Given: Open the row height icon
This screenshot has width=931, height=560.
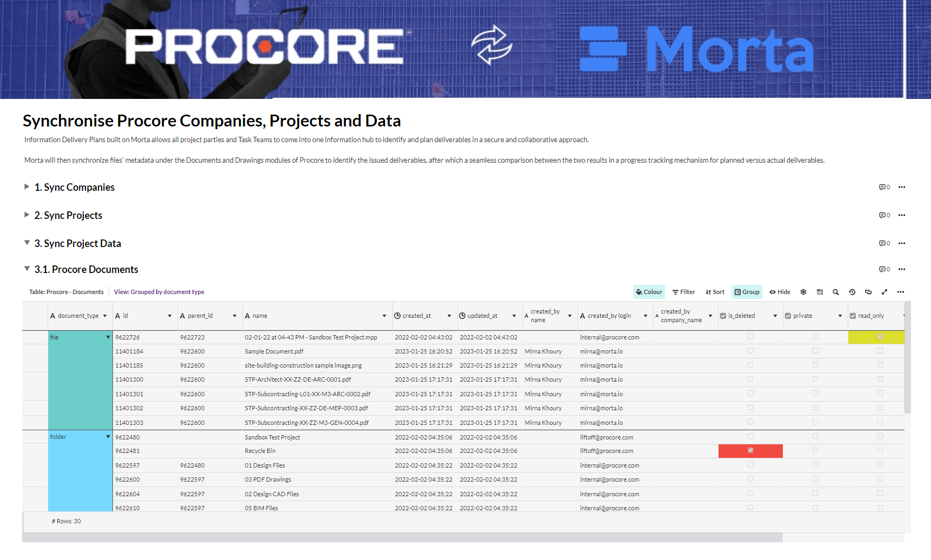Looking at the screenshot, I should coord(820,292).
